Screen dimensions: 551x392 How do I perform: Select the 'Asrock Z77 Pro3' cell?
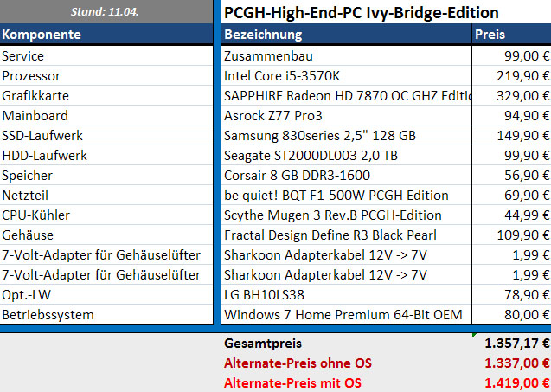pyautogui.click(x=346, y=115)
